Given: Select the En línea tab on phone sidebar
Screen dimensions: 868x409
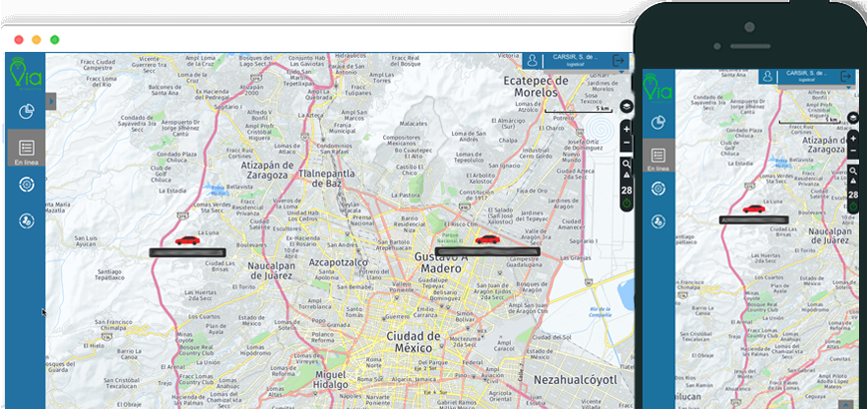Looking at the screenshot, I should [x=658, y=158].
